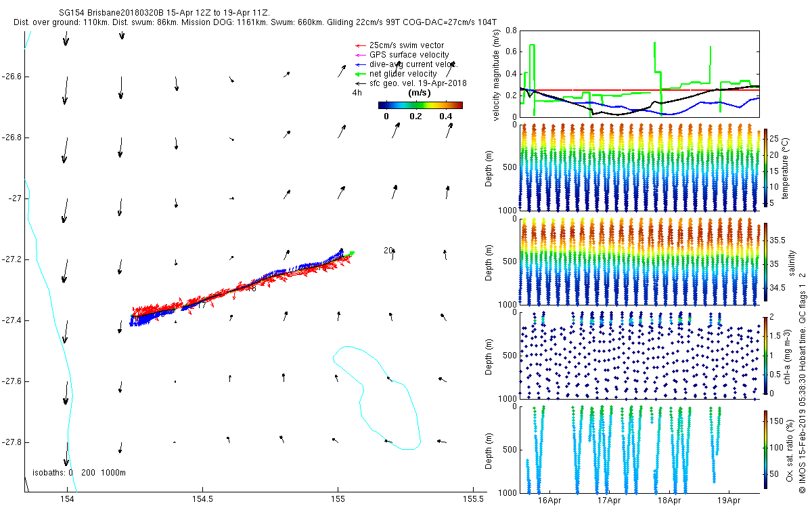Click the chl-a (mg m-3) colorbar

point(765,355)
